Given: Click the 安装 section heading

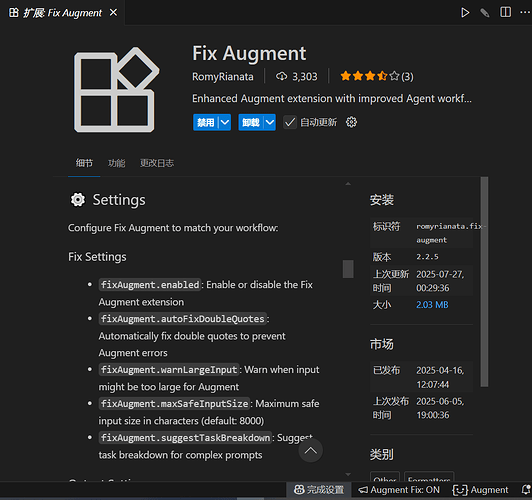Looking at the screenshot, I should [382, 200].
